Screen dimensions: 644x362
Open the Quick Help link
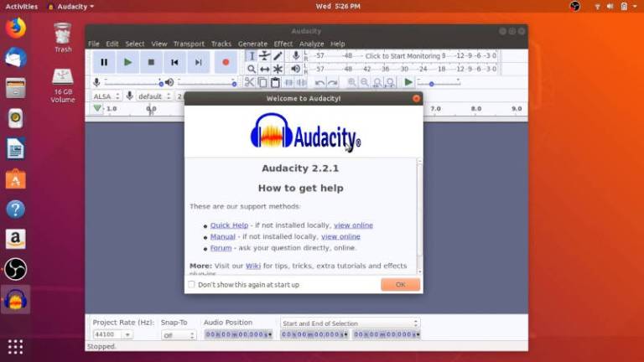click(229, 225)
